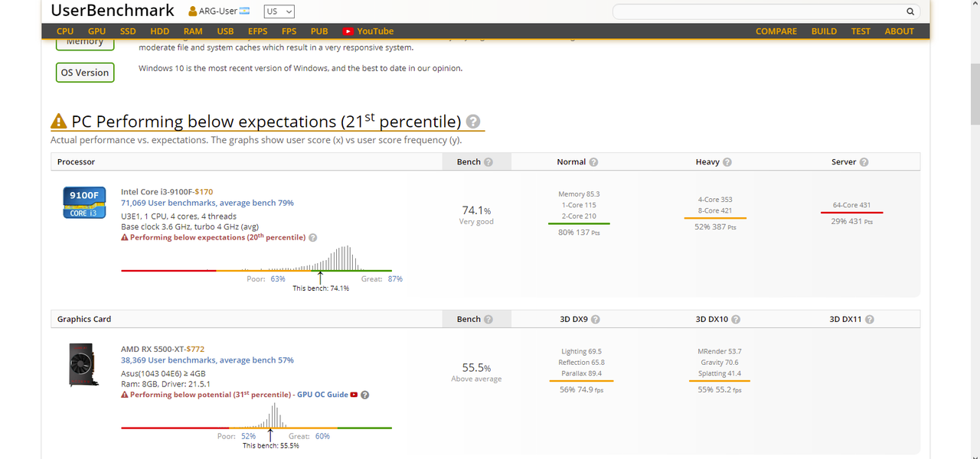Screen dimensions: 980x459
Task: Click the 52% 387 Pts heavy result
Action: click(x=715, y=227)
